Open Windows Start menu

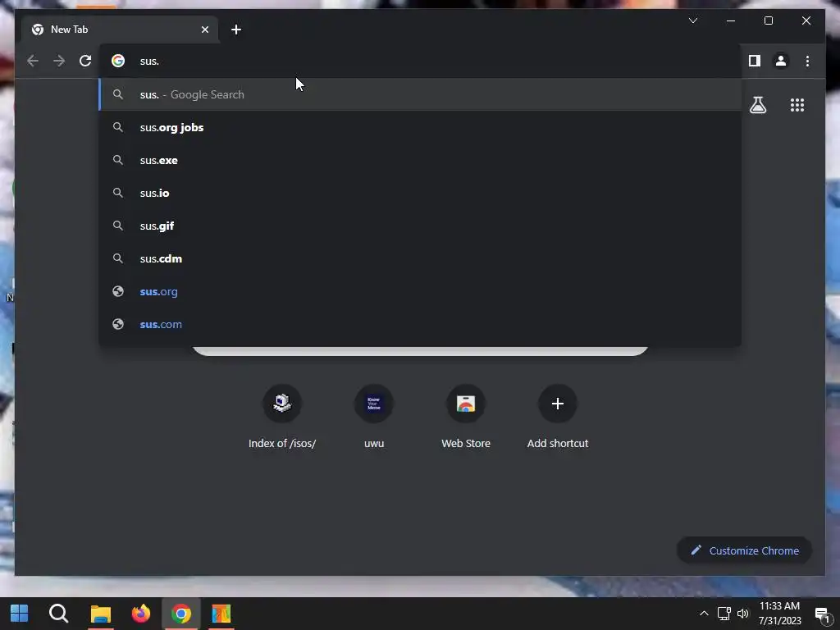(x=20, y=614)
